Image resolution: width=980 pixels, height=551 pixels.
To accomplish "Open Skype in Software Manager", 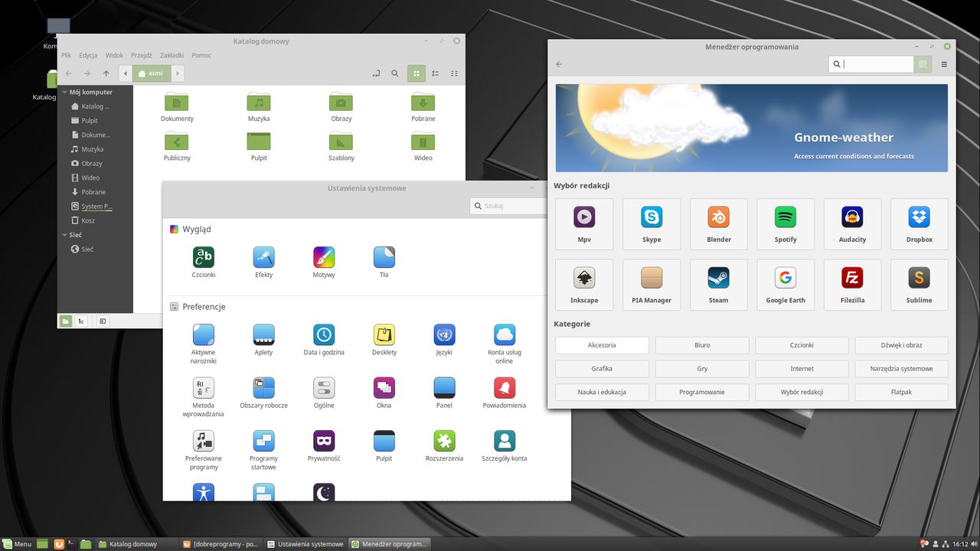I will 652,224.
